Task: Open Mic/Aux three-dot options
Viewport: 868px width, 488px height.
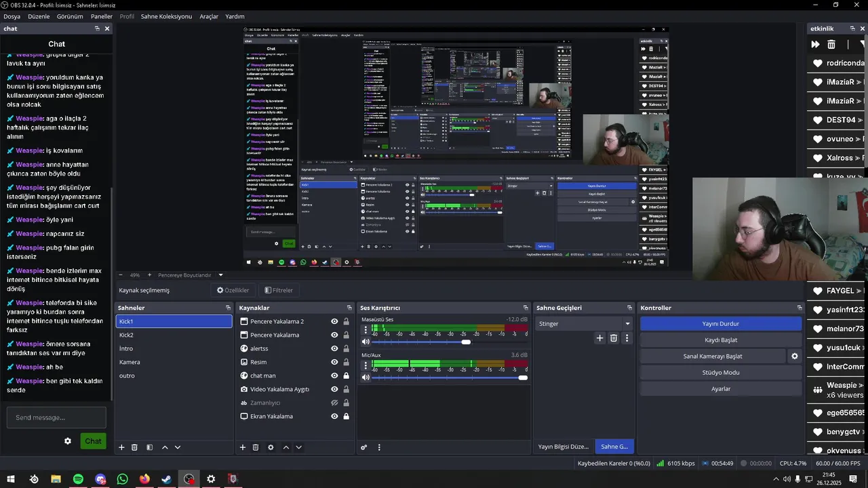Action: click(366, 365)
